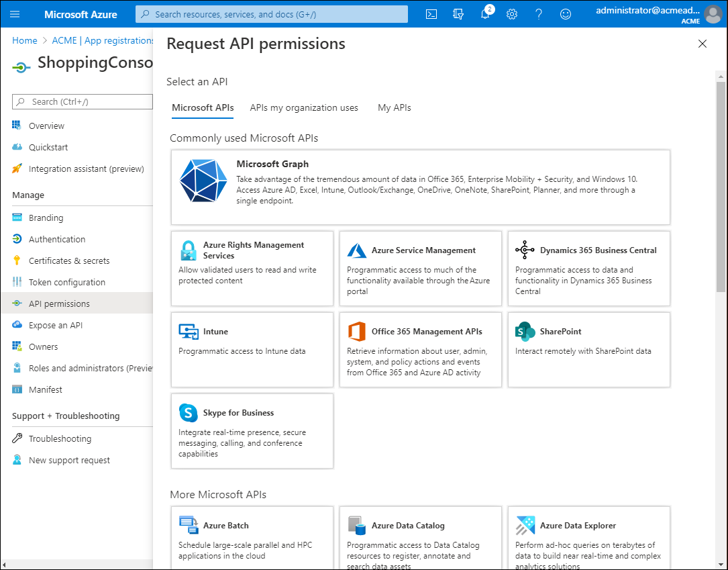Screen dimensions: 728x570
Task: Switch to the My APIs tab
Action: coord(394,107)
